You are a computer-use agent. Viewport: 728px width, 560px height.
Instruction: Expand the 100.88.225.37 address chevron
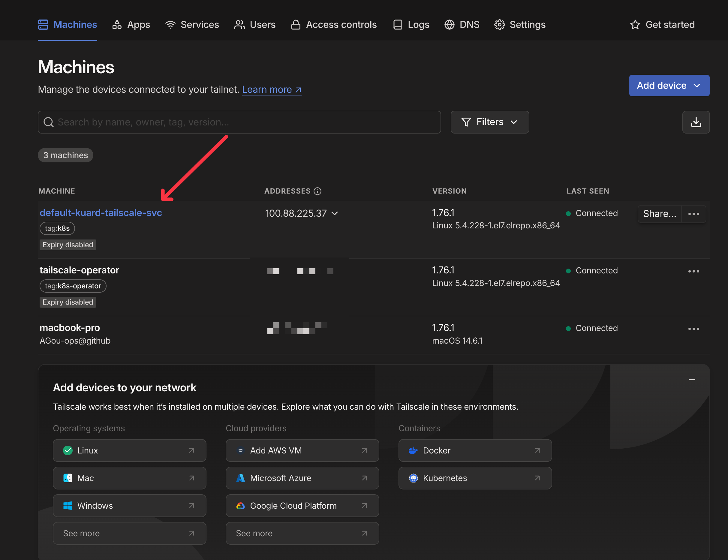335,213
